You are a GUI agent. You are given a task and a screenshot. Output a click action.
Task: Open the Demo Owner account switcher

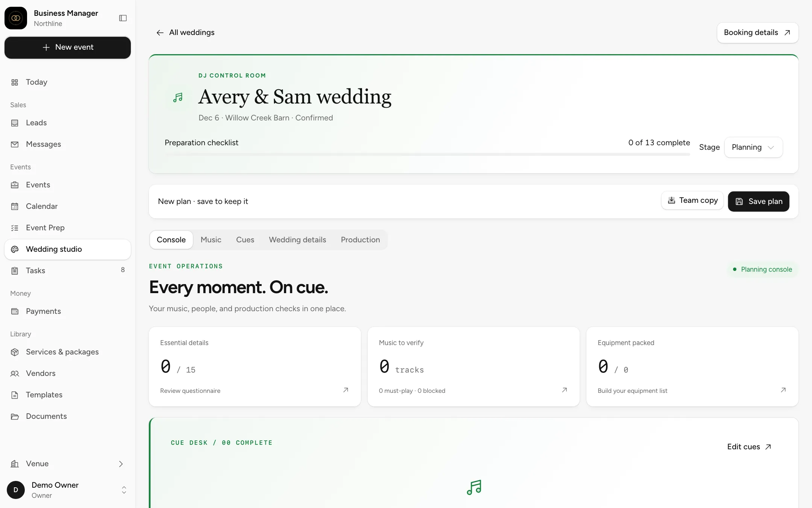pos(68,490)
